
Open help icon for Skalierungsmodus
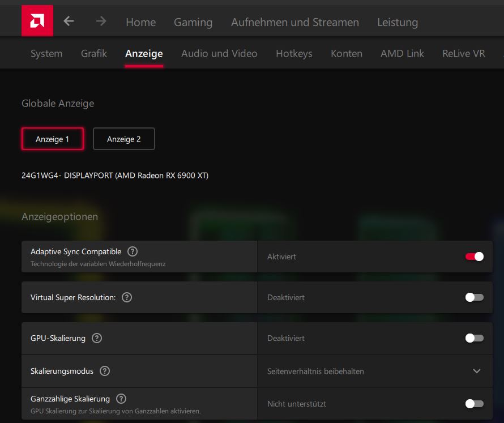[105, 371]
